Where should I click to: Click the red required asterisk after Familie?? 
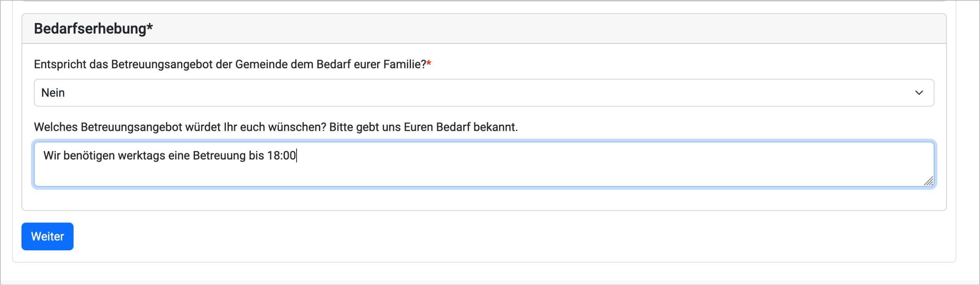point(429,63)
